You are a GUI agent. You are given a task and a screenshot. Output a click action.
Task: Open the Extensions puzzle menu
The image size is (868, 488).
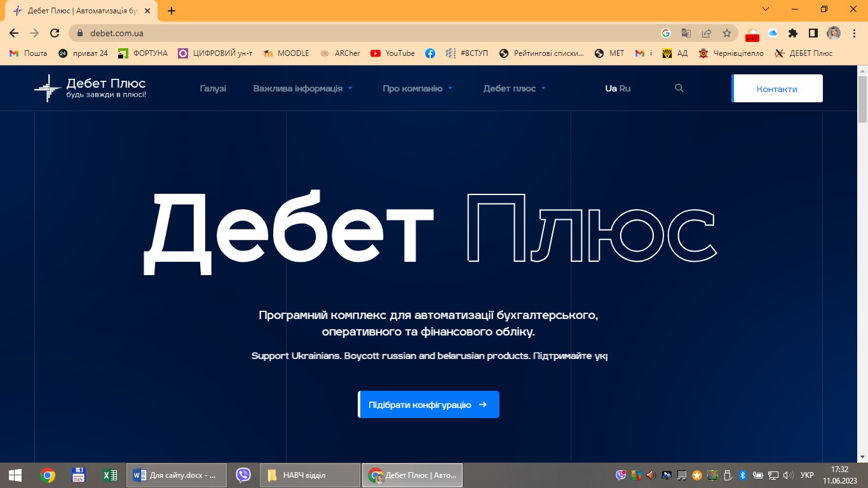793,33
